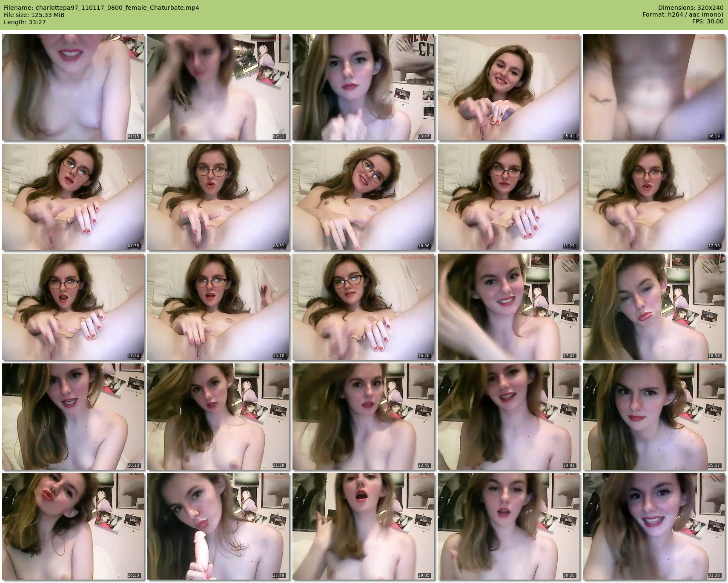Open the thumbnail timestamped 01:15

pos(73,87)
